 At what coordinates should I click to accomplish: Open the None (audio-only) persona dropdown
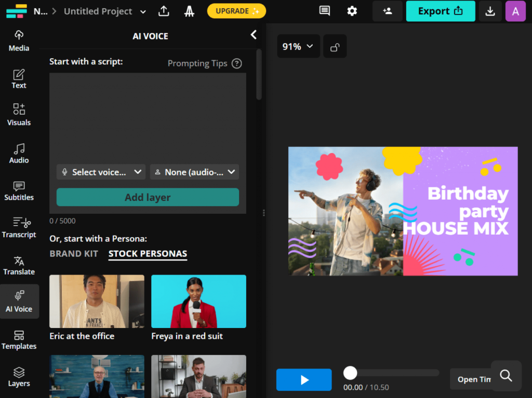click(194, 172)
